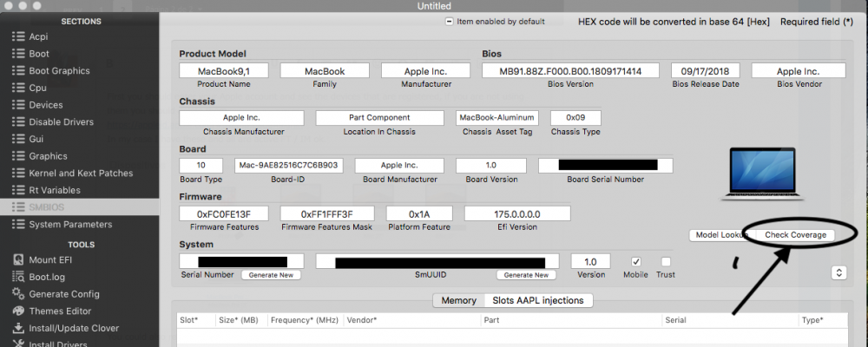Viewport: 868px width, 347px height.
Task: Edit the Board-ID field
Action: pyautogui.click(x=289, y=166)
